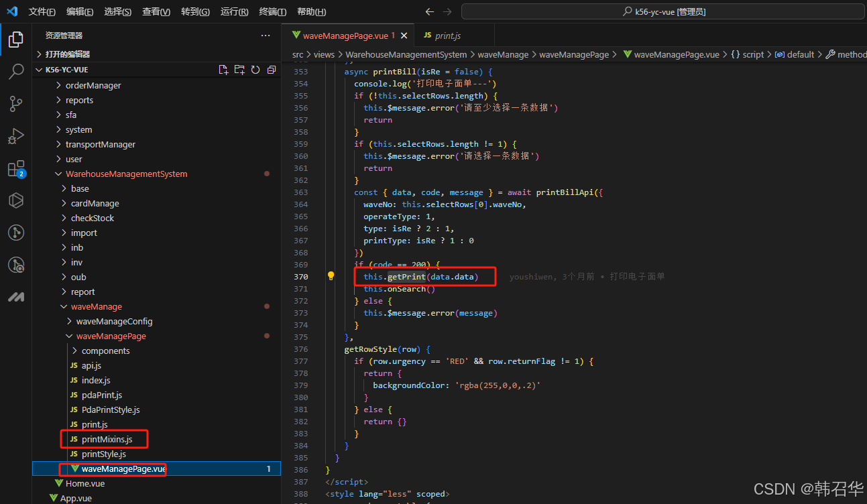Click the WarehouseManagementSystem breadcrumb segment
867x504 pixels.
tap(406, 54)
